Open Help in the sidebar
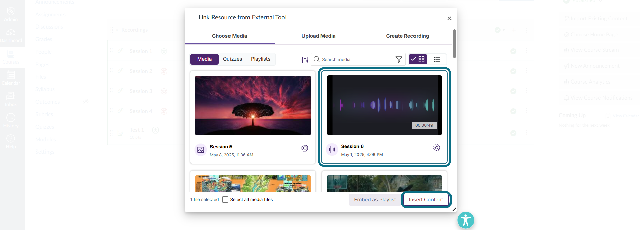The image size is (644, 230). (x=11, y=142)
